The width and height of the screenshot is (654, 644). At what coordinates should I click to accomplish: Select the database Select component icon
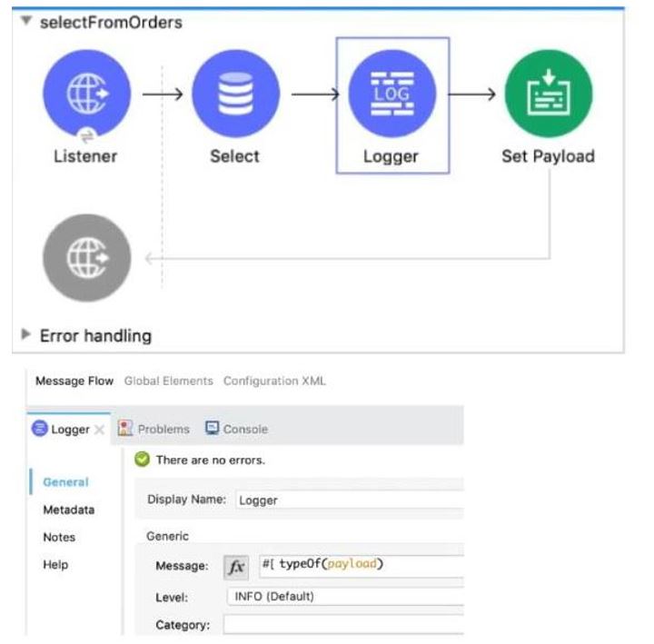[235, 94]
